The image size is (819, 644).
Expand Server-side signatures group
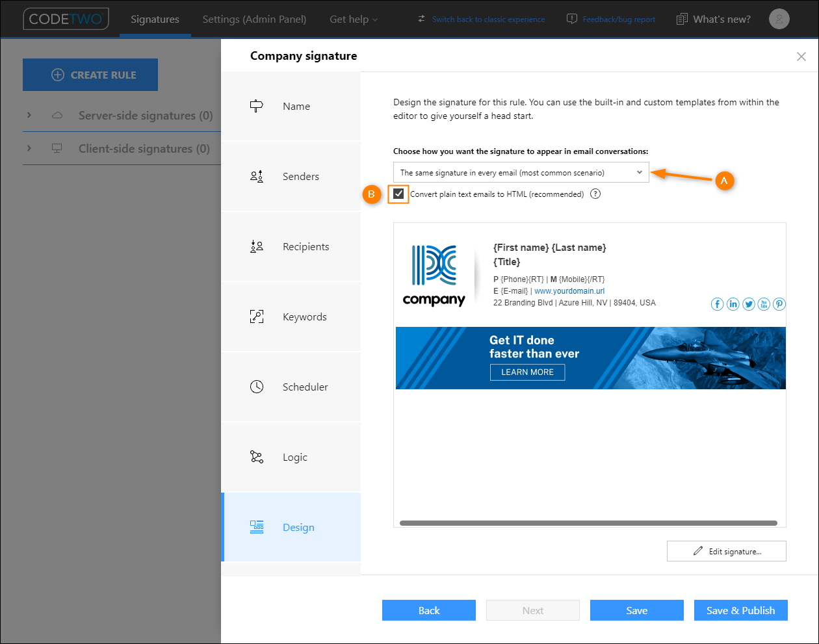[29, 115]
